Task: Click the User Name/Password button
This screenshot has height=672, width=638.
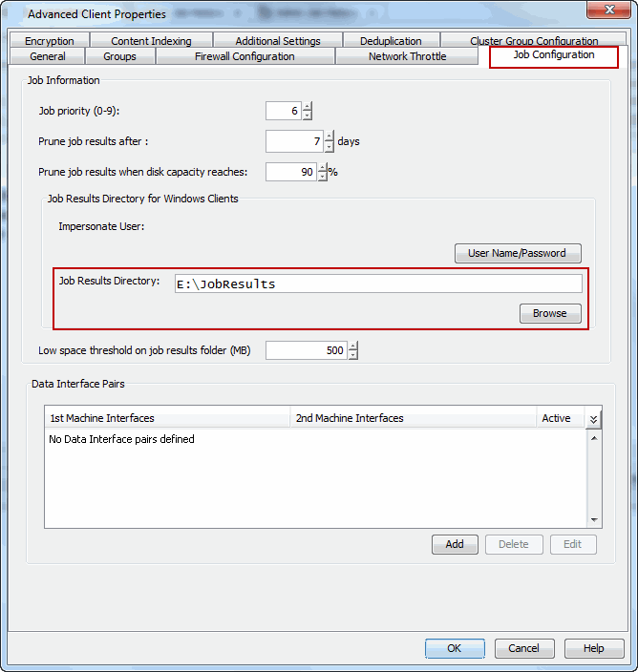Action: (x=518, y=253)
